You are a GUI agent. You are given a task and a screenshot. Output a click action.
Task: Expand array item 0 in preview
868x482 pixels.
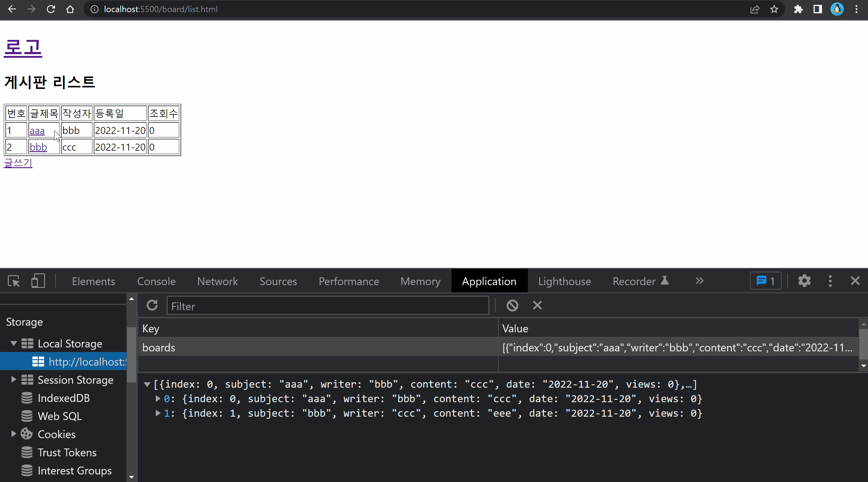[158, 399]
